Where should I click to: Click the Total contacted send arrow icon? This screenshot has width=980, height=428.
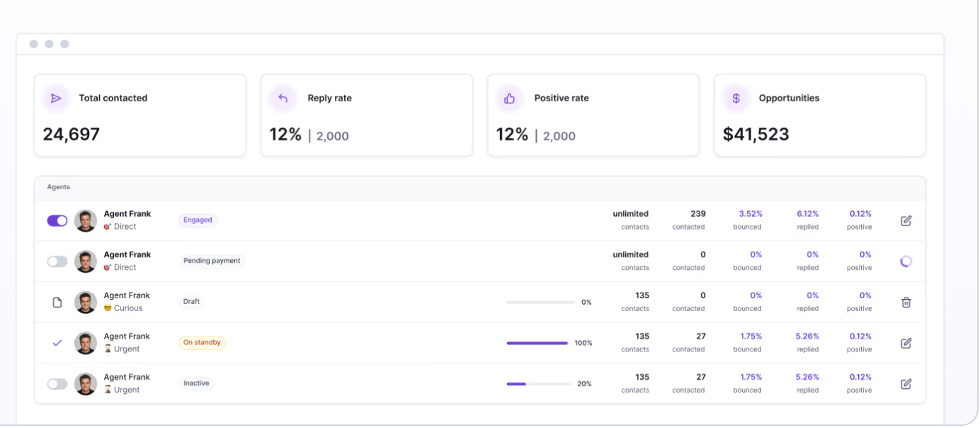click(x=56, y=98)
